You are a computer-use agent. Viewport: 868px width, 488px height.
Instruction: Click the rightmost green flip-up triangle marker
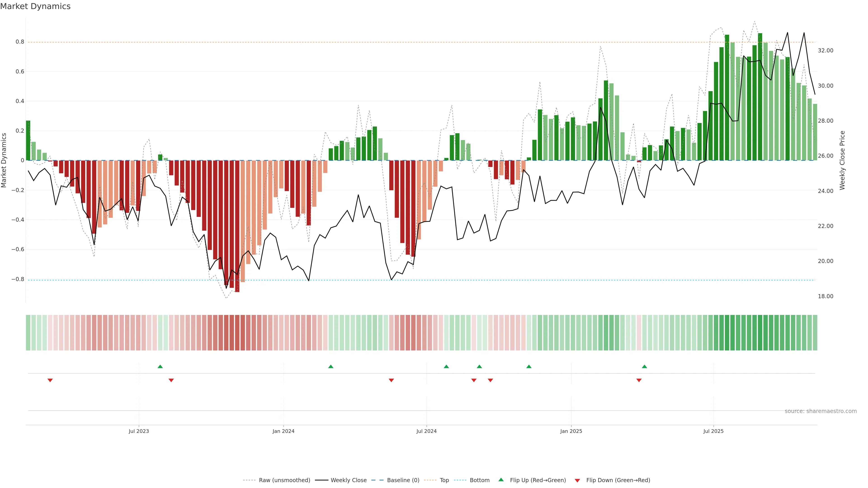(644, 366)
